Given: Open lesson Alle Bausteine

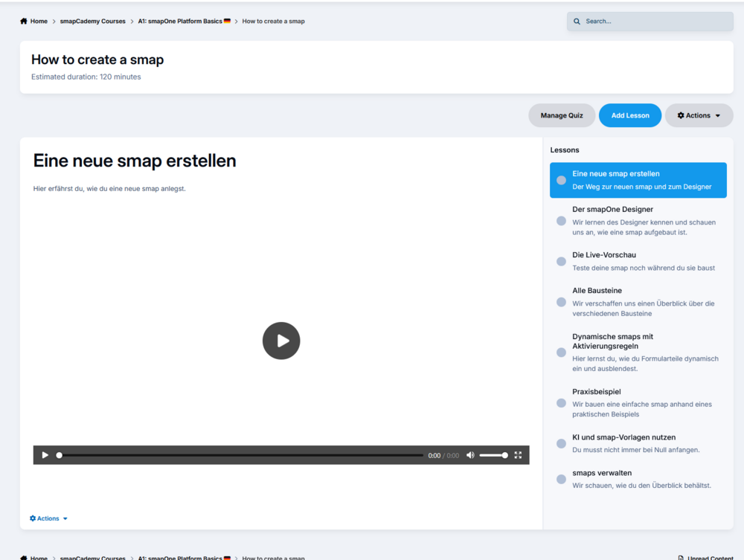Looking at the screenshot, I should coord(638,302).
